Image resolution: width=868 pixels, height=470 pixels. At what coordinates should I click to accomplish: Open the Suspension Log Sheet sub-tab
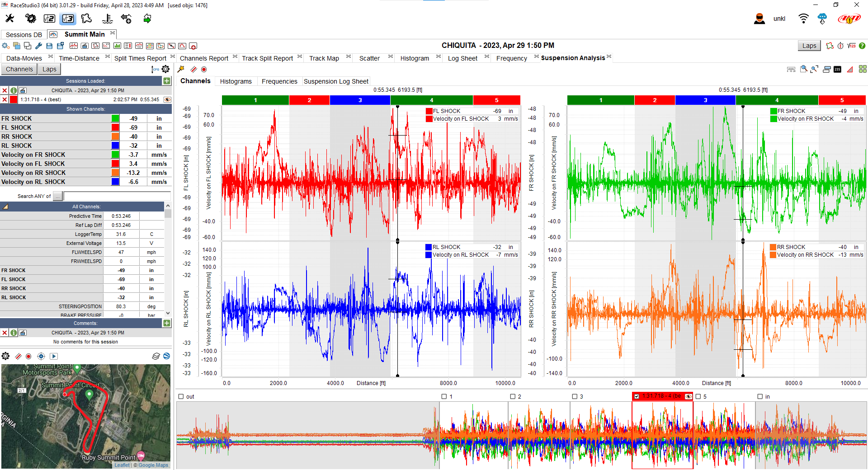(336, 81)
